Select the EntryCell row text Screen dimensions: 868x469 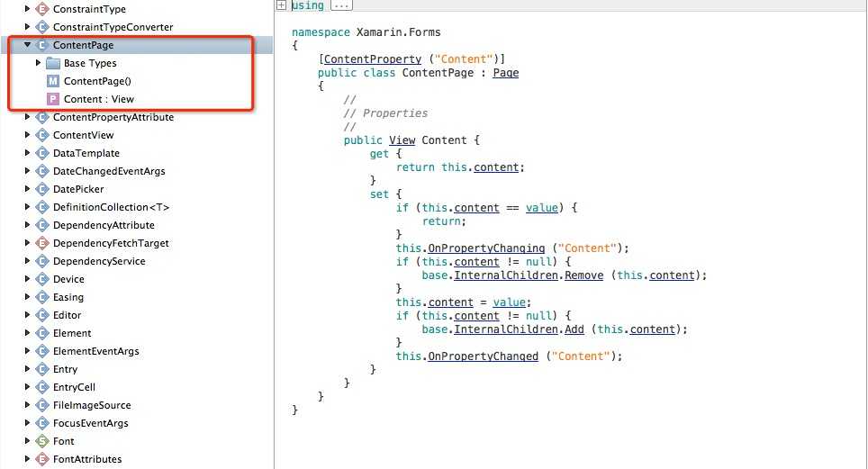coord(74,387)
